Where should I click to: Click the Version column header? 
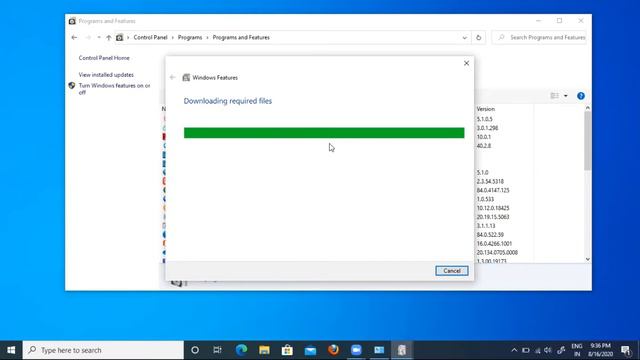486,109
